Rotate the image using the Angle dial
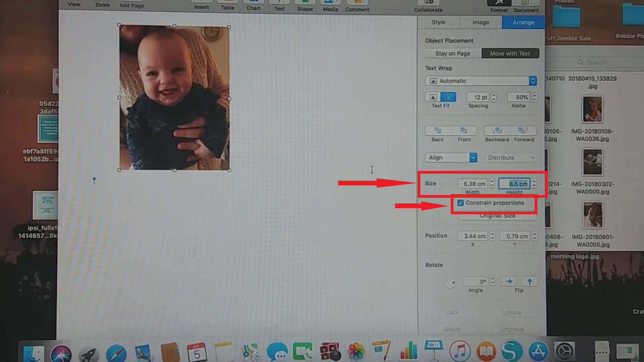Screen dimensions: 644x362 click(x=450, y=283)
